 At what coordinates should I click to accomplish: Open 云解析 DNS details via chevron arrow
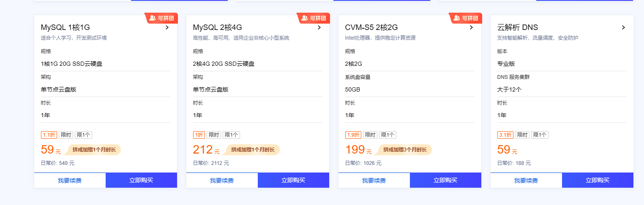pos(624,27)
